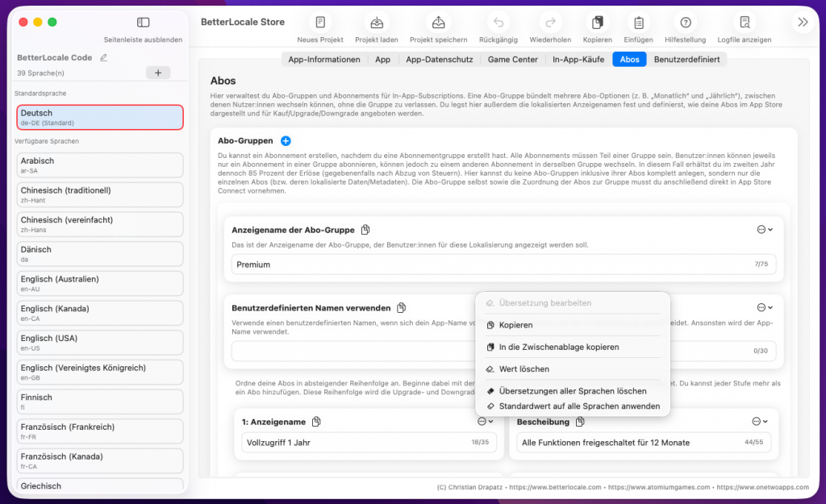Screen dimensions: 826x504
Task: Click the Premium display name field
Action: coord(484,264)
